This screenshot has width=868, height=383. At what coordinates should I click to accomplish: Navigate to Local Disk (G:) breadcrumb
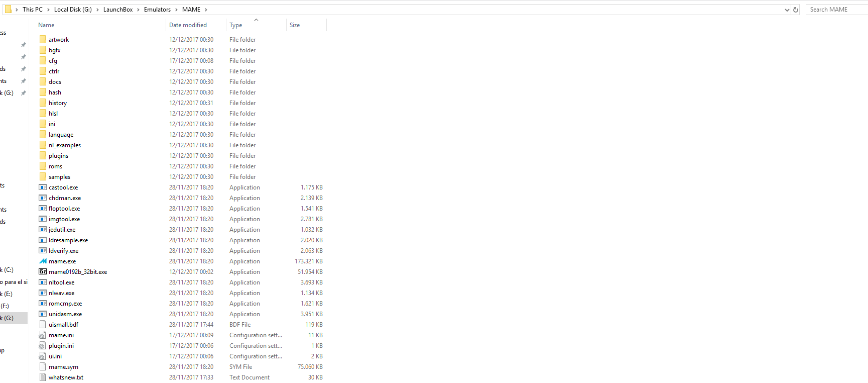[73, 10]
